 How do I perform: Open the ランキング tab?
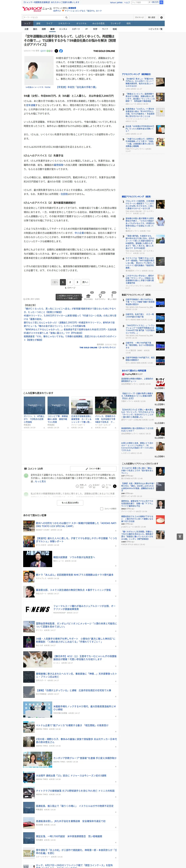[115, 24]
